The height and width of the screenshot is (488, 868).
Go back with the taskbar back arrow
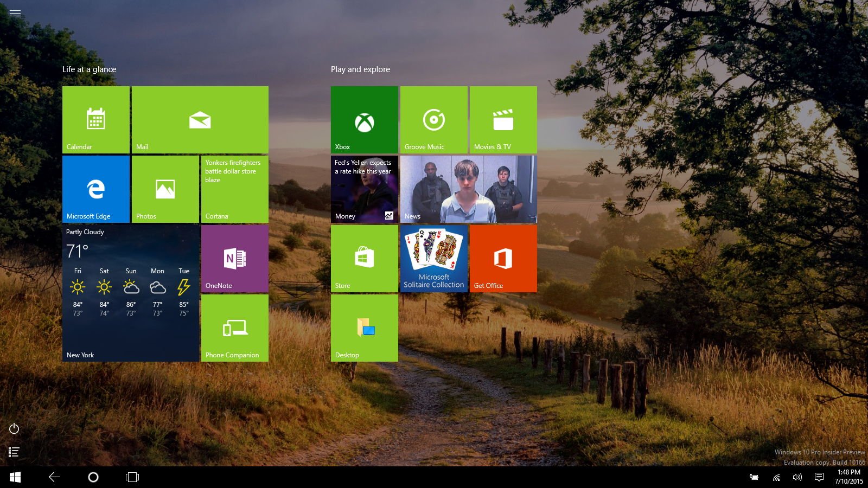[54, 477]
